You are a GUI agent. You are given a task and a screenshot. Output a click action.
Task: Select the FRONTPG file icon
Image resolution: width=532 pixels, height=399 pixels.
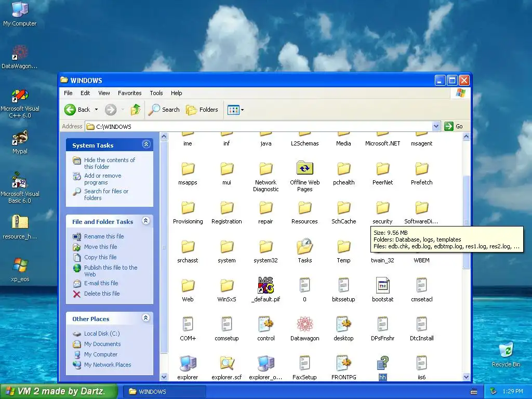pos(343,363)
